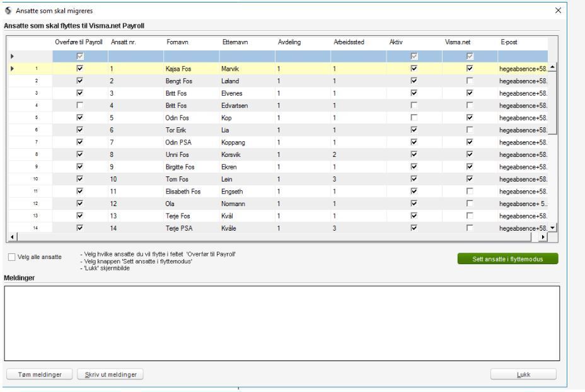Toggle the Visma.net checkbox in the filter row
This screenshot has height=392, width=585.
(470, 56)
